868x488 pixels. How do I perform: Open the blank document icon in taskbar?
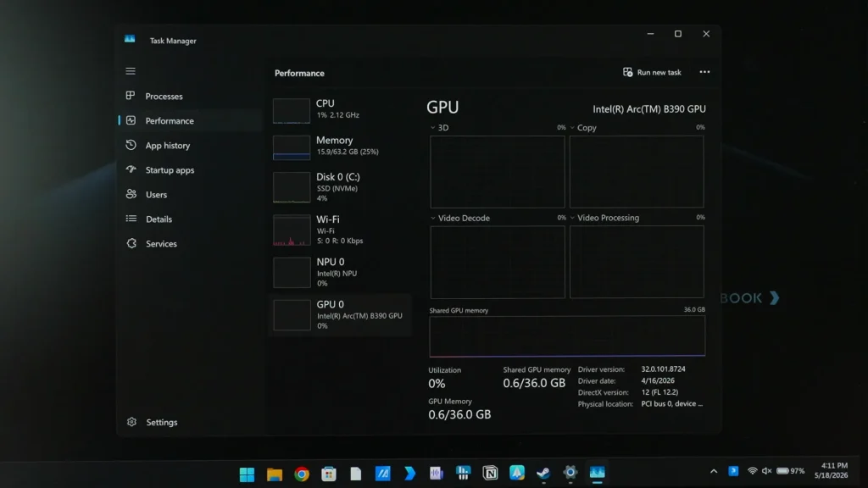coord(355,474)
